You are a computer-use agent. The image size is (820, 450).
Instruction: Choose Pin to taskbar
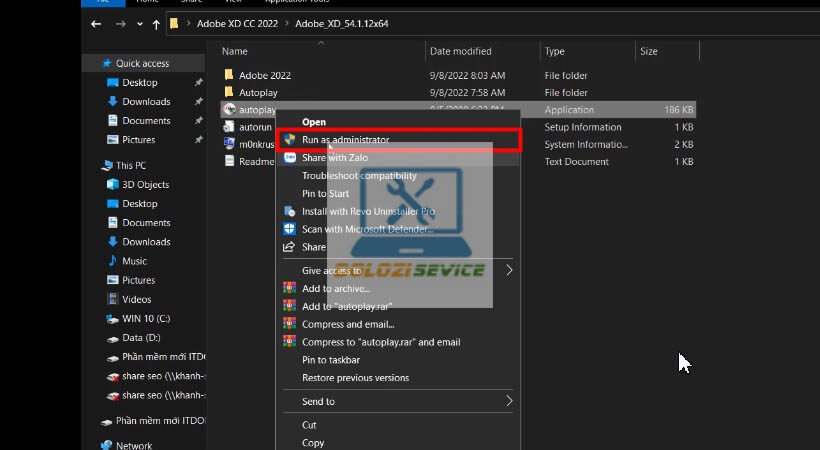(331, 360)
